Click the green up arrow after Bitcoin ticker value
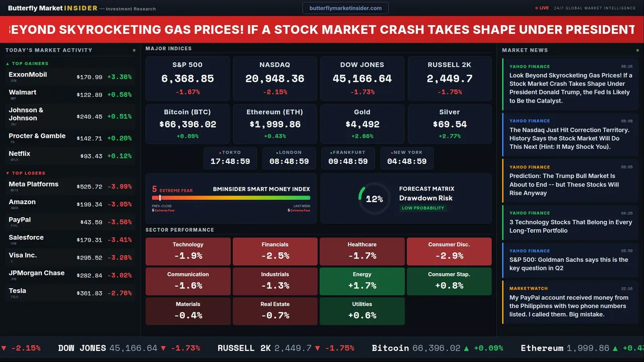The height and width of the screenshot is (362, 644). tap(466, 348)
